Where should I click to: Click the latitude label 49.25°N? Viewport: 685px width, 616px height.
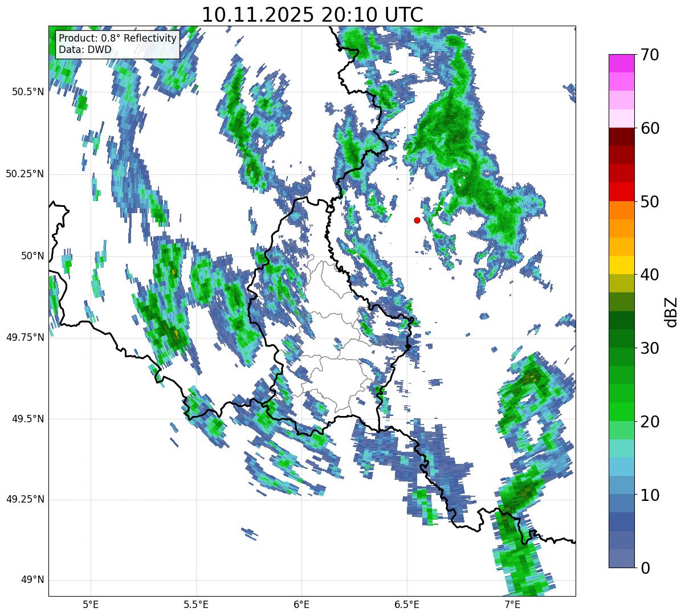[25, 499]
